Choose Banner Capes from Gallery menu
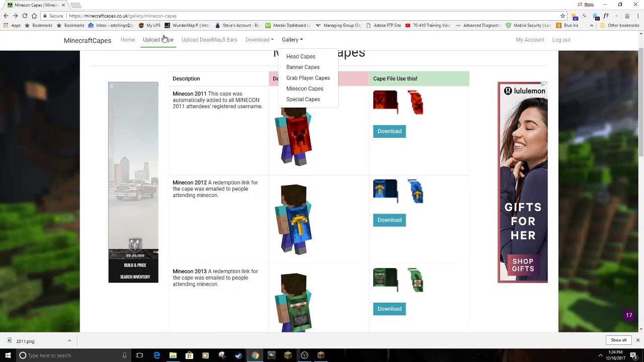This screenshot has width=644, height=362. click(303, 67)
